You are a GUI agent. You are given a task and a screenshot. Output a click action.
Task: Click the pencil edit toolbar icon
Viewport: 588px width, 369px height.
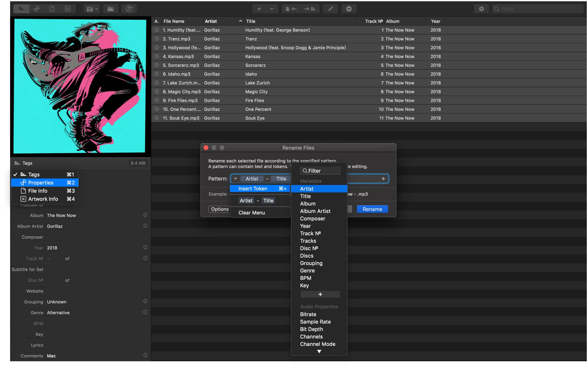pyautogui.click(x=330, y=9)
